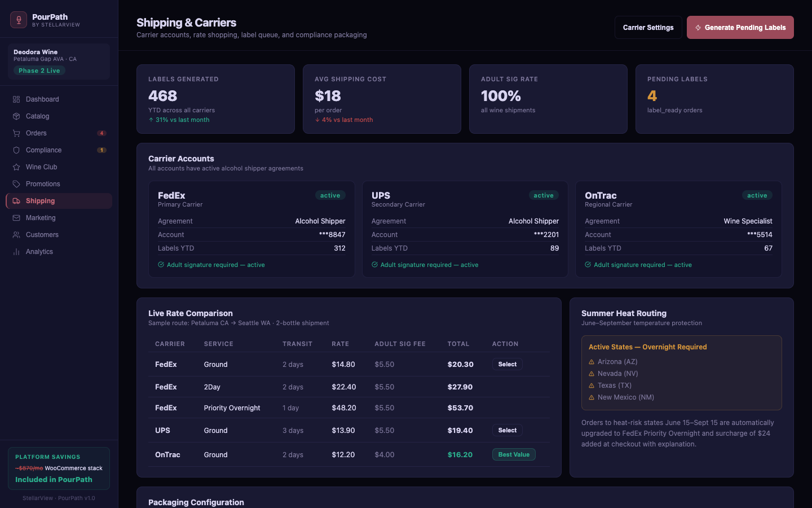Open Dashboard via its grid icon
The image size is (812, 508).
16,99
